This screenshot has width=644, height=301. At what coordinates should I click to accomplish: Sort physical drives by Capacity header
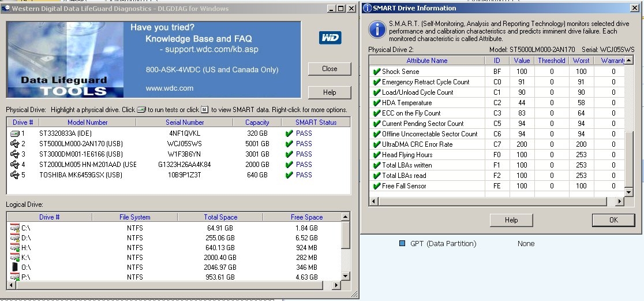[257, 122]
